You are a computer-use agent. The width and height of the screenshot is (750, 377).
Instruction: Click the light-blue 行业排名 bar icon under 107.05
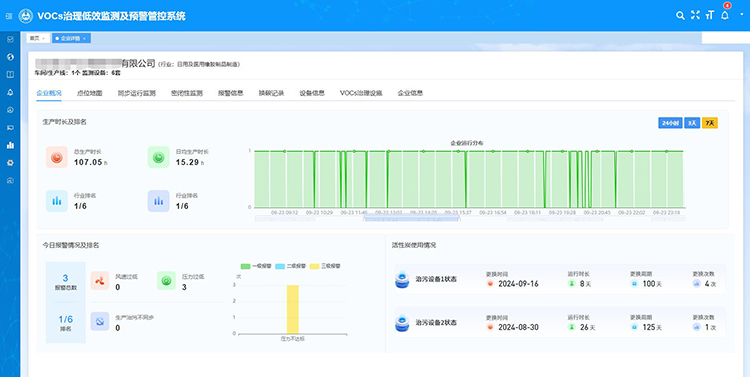tap(56, 201)
